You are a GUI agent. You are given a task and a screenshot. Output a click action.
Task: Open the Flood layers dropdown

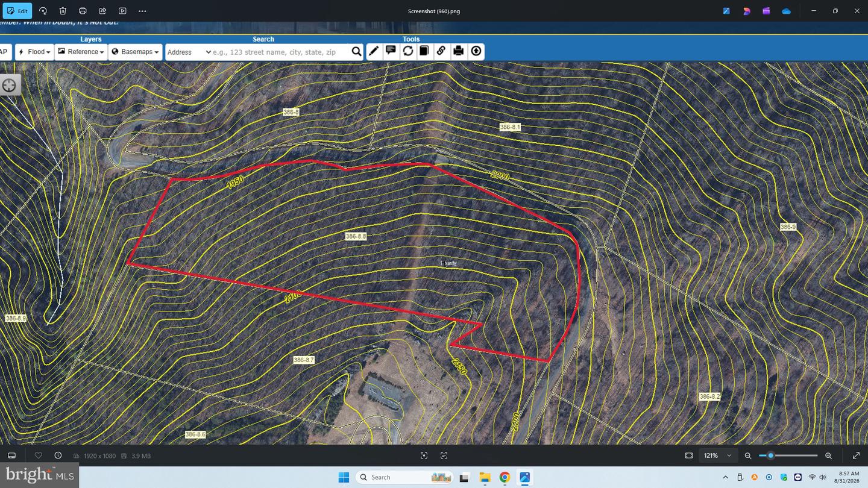pyautogui.click(x=34, y=52)
